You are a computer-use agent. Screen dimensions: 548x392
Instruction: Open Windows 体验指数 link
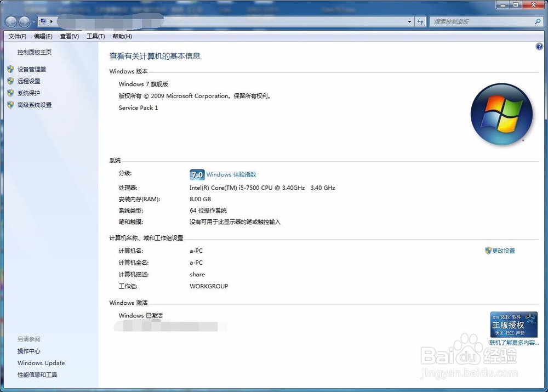pyautogui.click(x=231, y=174)
